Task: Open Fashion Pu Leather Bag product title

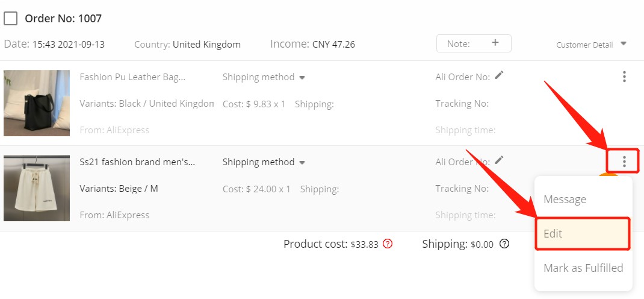Action: [132, 77]
